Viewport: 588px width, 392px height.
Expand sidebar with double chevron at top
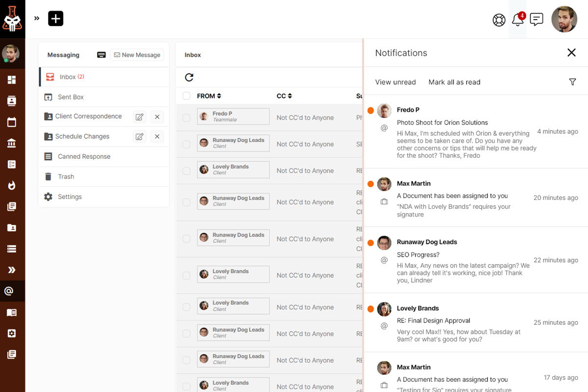37,19
